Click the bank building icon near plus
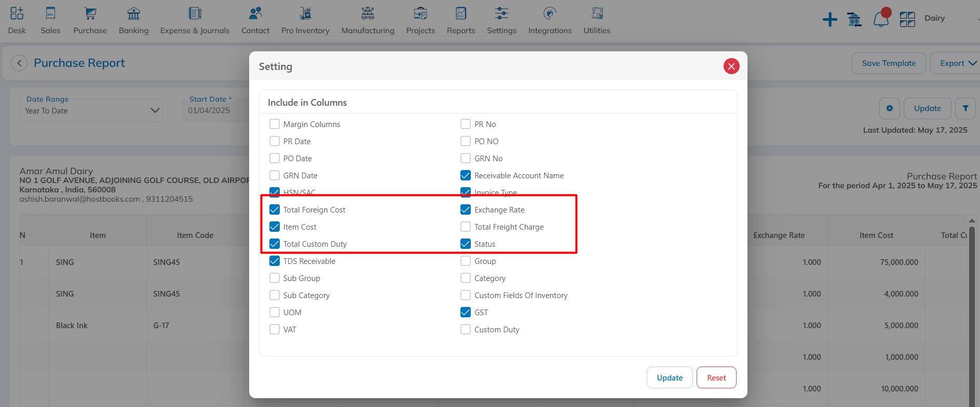980x407 pixels. [x=854, y=20]
